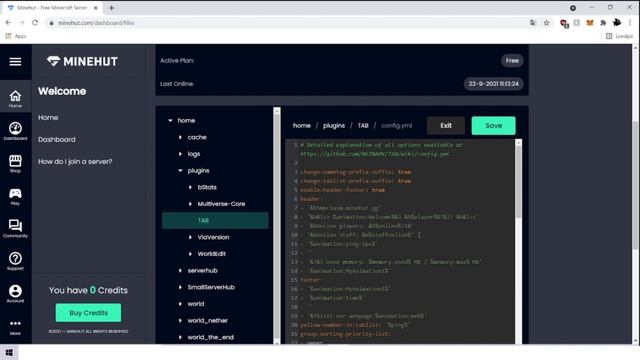Save the config.yml file
Screen dimensions: 640x360
(x=493, y=126)
